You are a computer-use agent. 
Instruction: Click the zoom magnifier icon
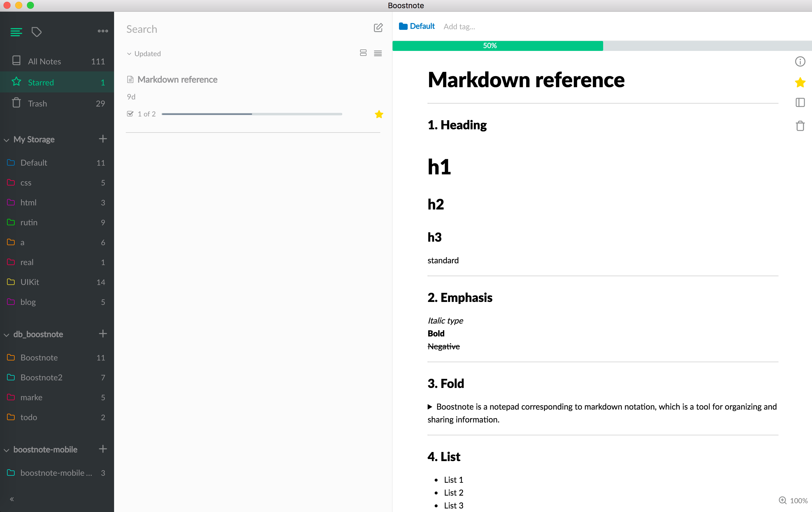(x=782, y=500)
